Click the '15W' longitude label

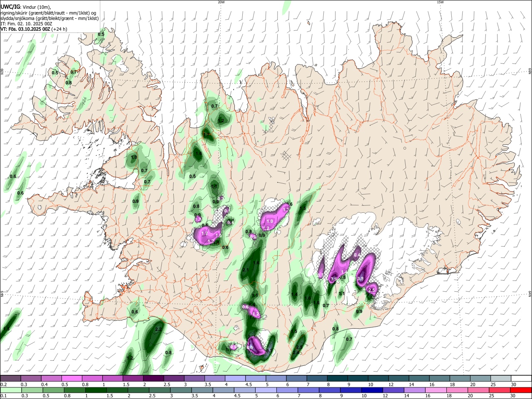(x=440, y=2)
